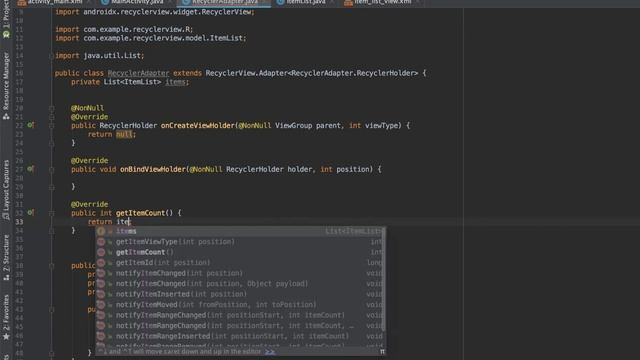
Task: Click fold end marker at line 29
Action: point(51,187)
